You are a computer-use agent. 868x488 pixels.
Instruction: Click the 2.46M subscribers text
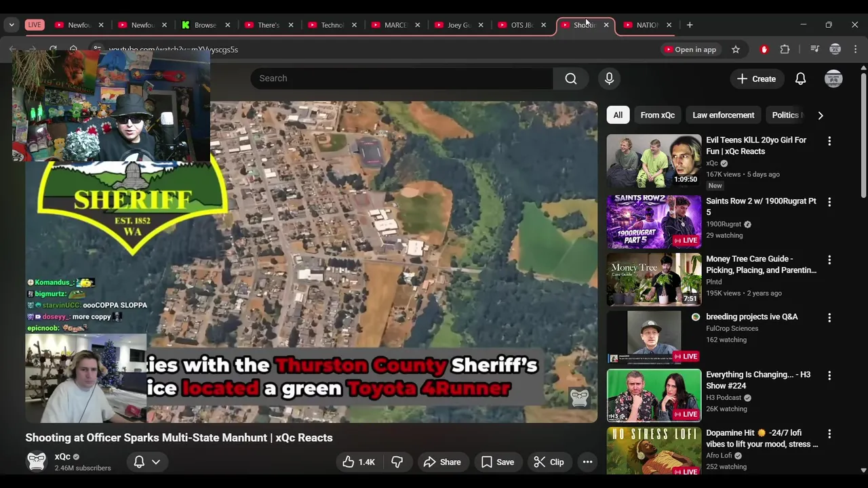[83, 468]
